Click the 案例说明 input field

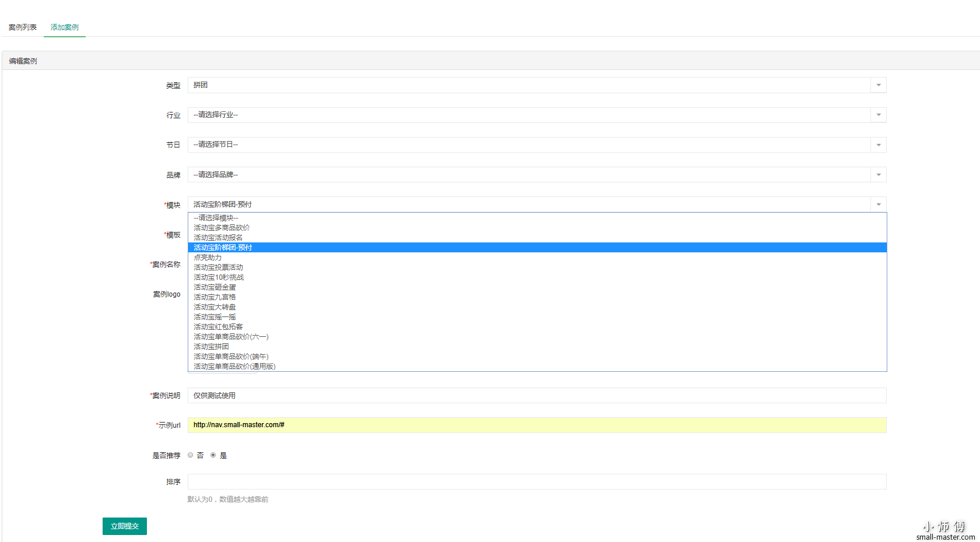click(x=537, y=396)
